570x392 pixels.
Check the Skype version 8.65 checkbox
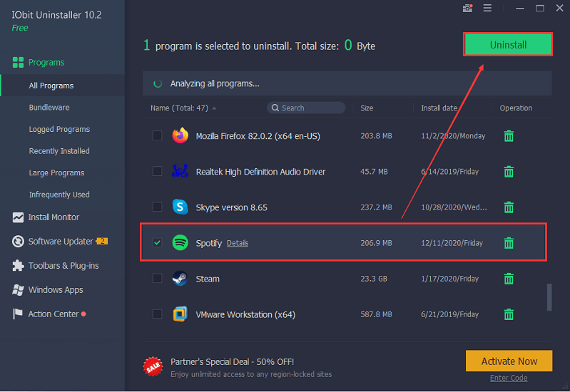point(157,207)
